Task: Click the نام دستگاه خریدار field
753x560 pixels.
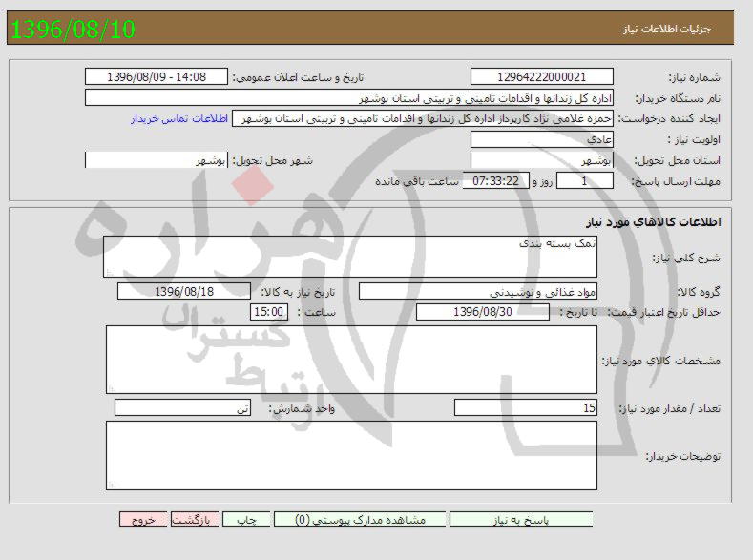Action: pyautogui.click(x=349, y=98)
